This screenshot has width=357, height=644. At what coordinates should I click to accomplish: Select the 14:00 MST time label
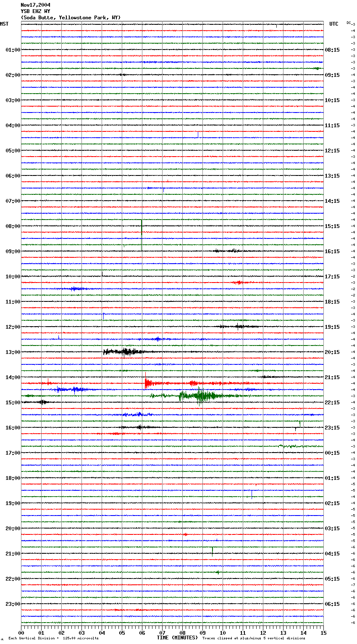13,377
